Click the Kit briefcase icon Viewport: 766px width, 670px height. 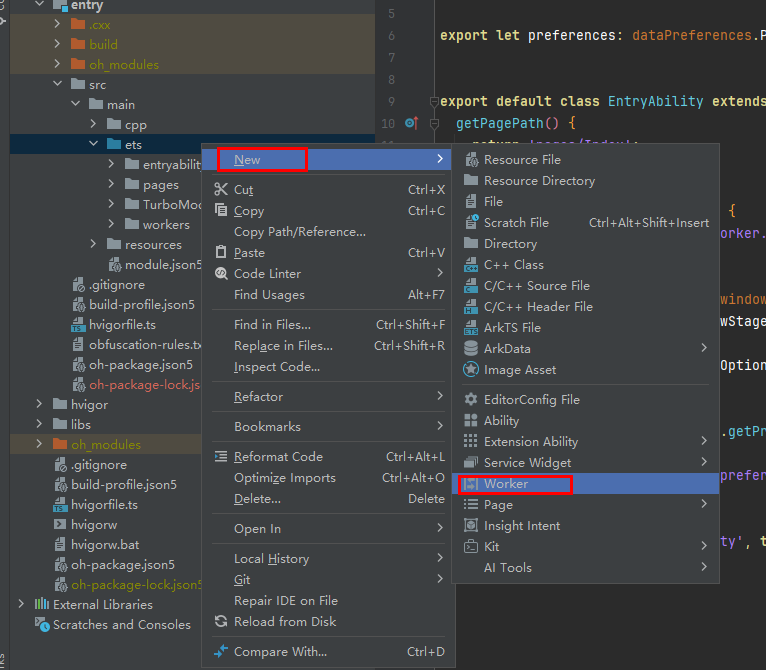tap(471, 546)
